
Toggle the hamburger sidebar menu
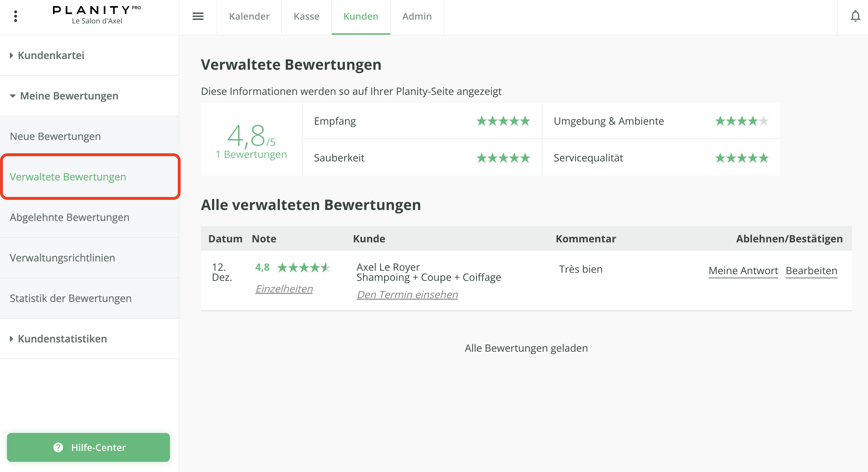[x=198, y=16]
